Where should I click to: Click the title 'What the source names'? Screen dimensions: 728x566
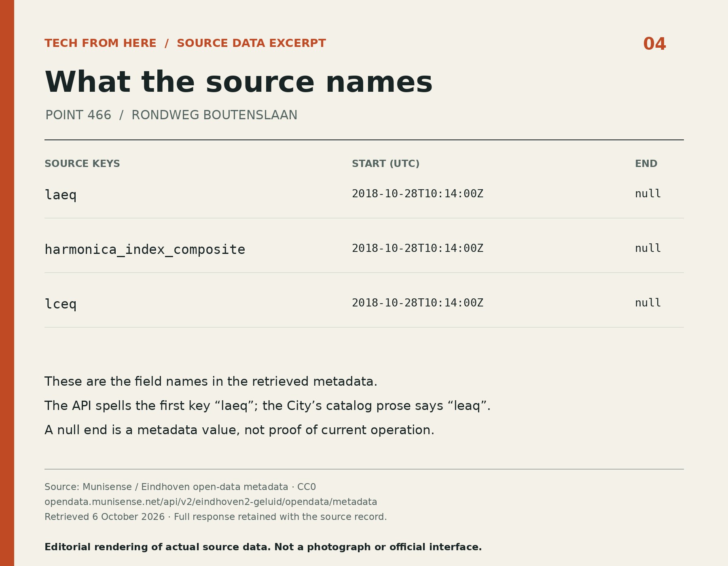239,82
